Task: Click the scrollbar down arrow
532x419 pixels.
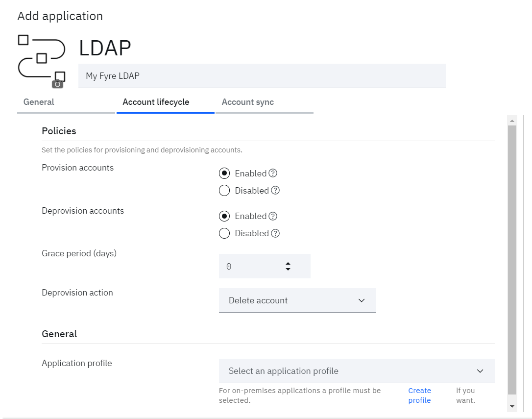Action: [512, 406]
